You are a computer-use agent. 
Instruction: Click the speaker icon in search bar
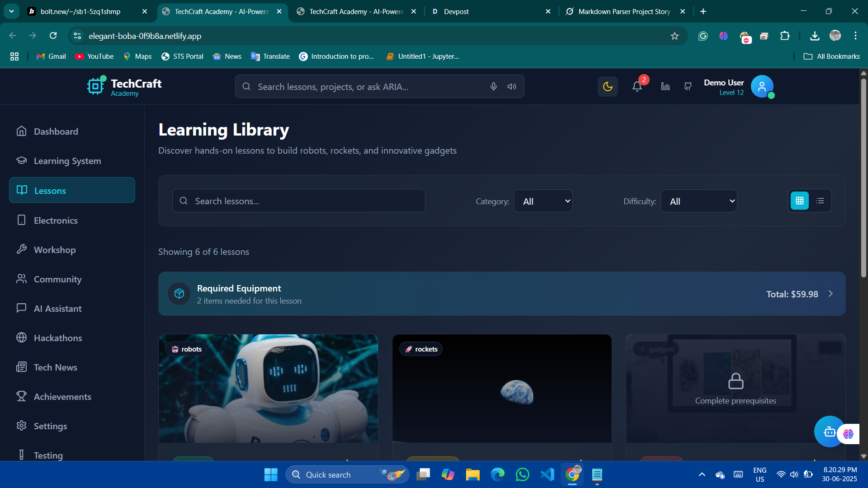[511, 86]
